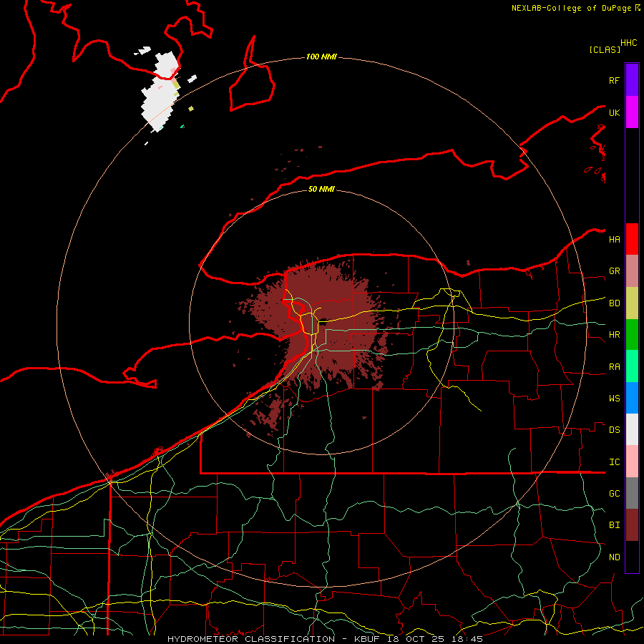Viewport: 644px width, 644px height.
Task: Click the HR legend label
Action: [614, 335]
